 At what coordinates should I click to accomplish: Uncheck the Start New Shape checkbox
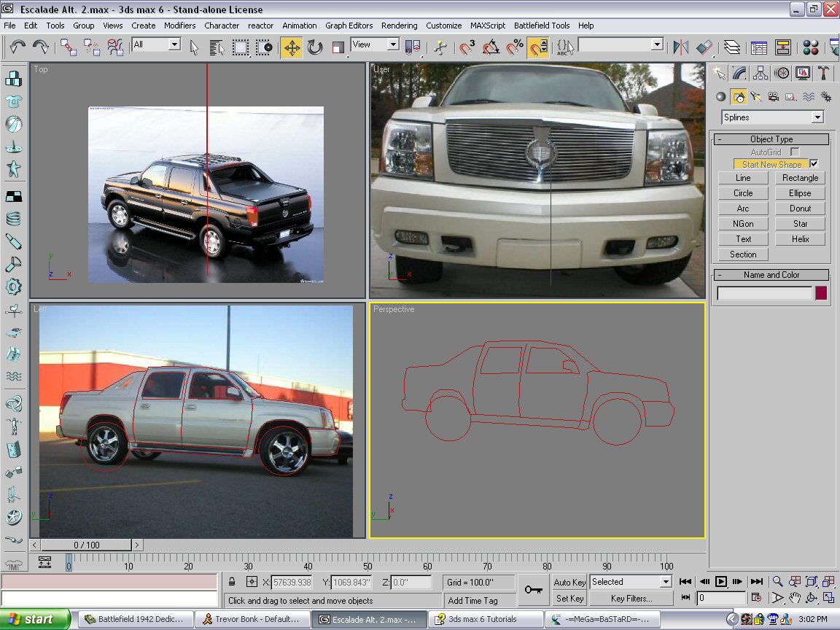point(814,164)
